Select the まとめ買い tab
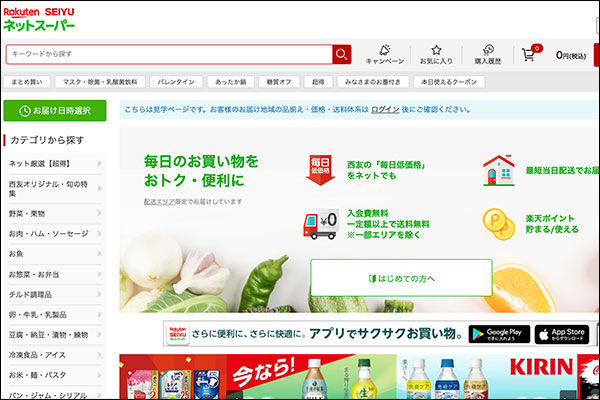 [27, 82]
